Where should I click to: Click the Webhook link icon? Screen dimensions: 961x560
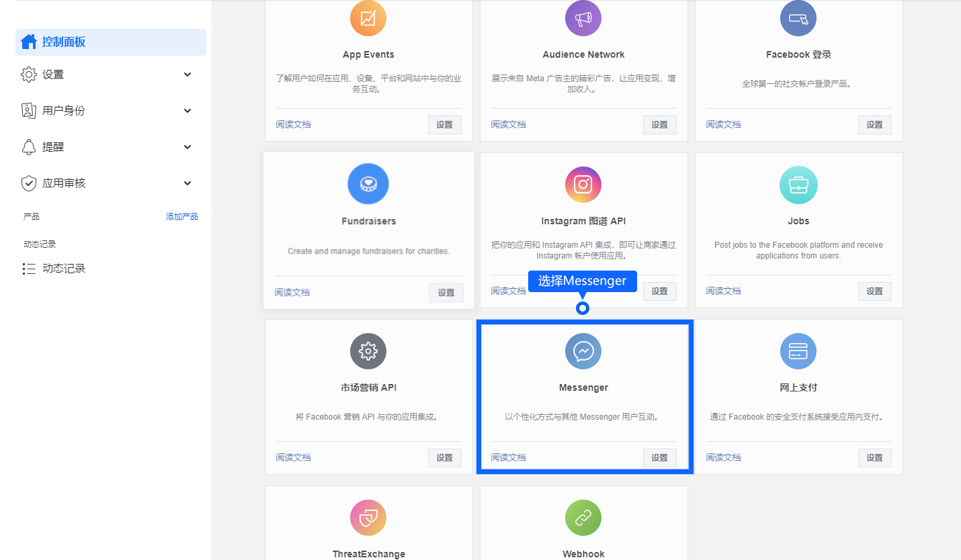[583, 518]
